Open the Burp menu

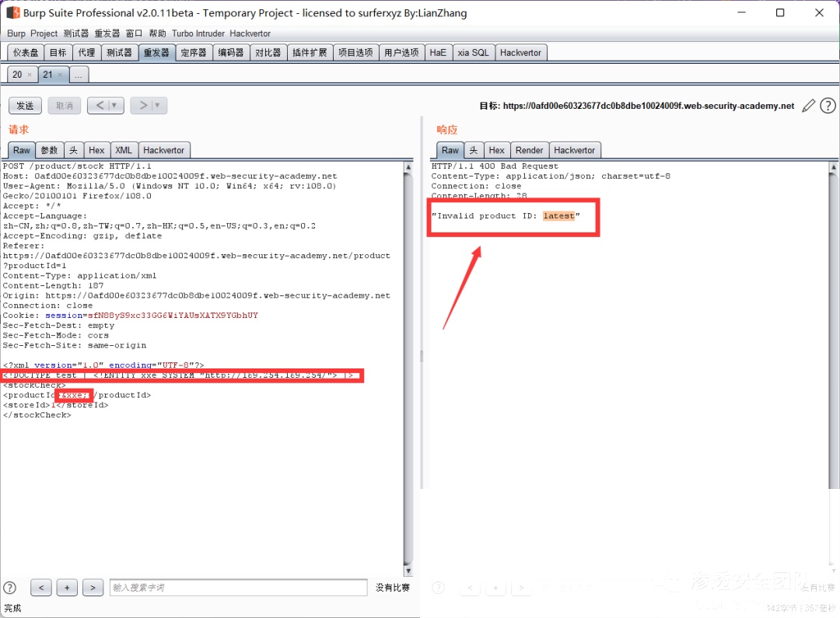(x=16, y=33)
